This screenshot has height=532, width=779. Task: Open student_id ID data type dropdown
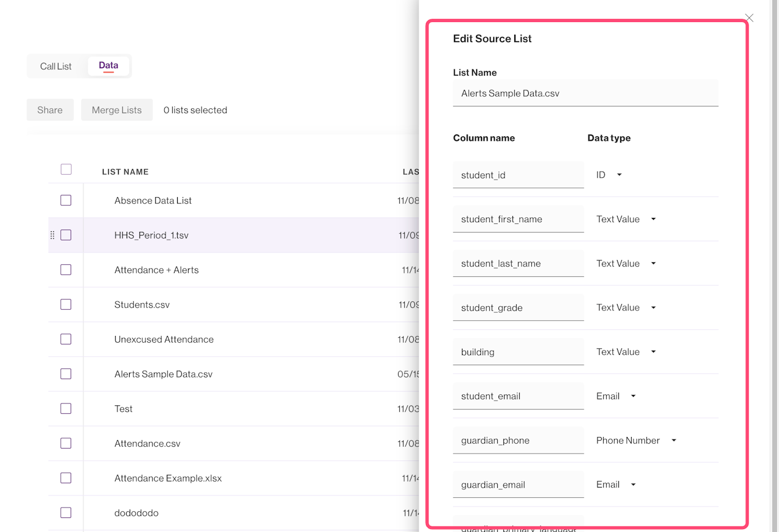(x=609, y=175)
